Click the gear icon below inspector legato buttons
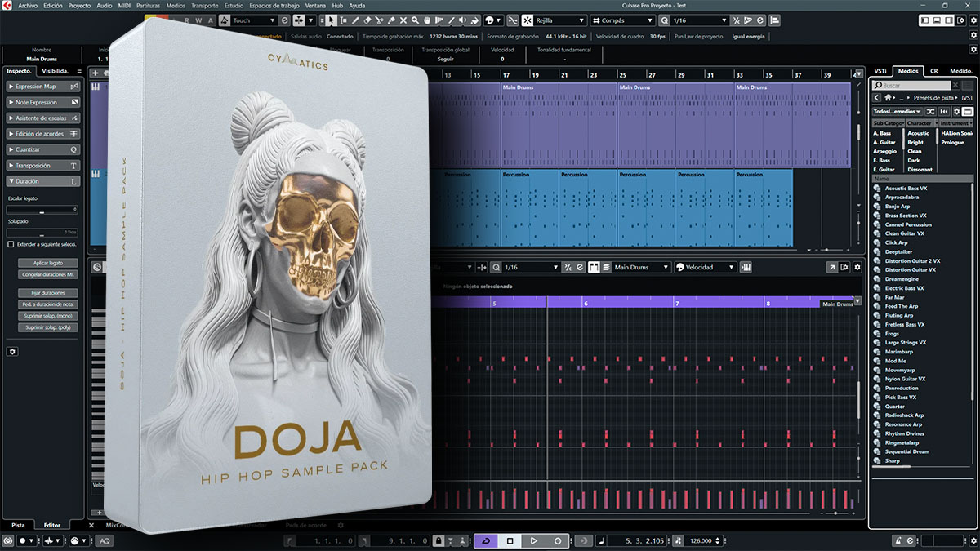 tap(12, 351)
